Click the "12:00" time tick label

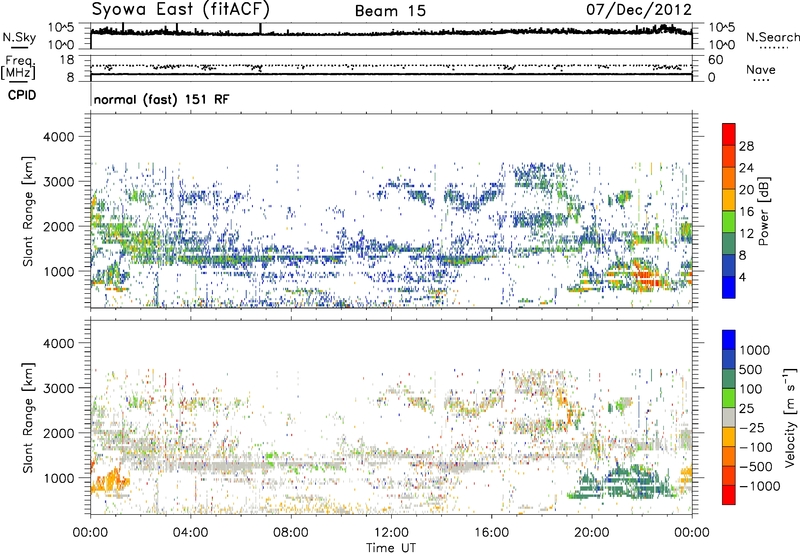coord(391,533)
